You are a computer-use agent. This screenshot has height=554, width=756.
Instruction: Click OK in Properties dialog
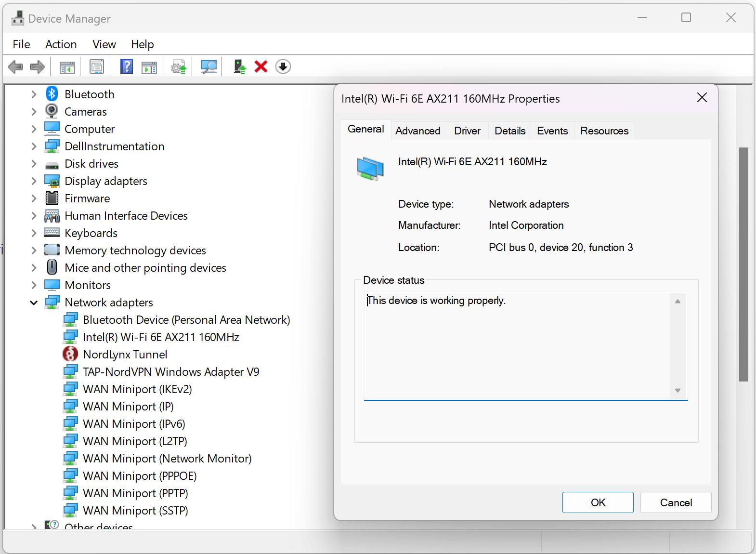598,502
